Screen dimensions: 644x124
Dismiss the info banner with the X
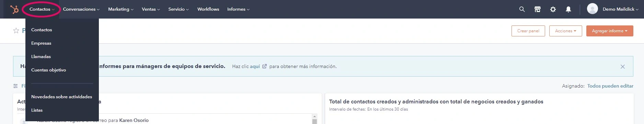click(623, 67)
